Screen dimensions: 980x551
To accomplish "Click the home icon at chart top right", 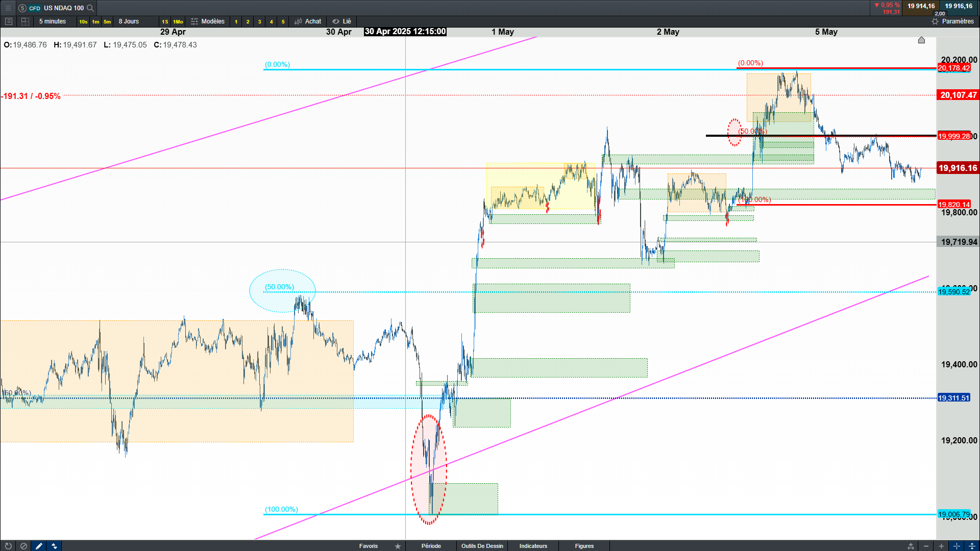I will pos(921,40).
